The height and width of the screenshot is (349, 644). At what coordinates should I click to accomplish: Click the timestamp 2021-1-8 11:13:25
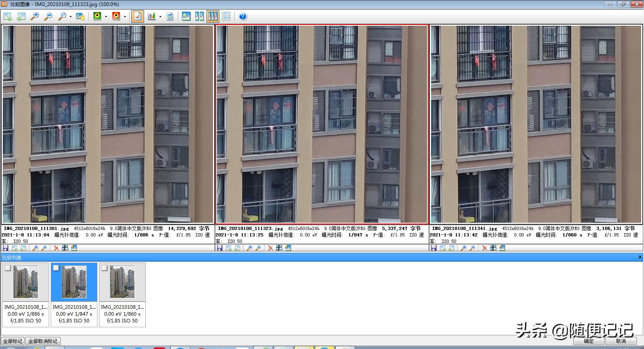pyautogui.click(x=239, y=235)
